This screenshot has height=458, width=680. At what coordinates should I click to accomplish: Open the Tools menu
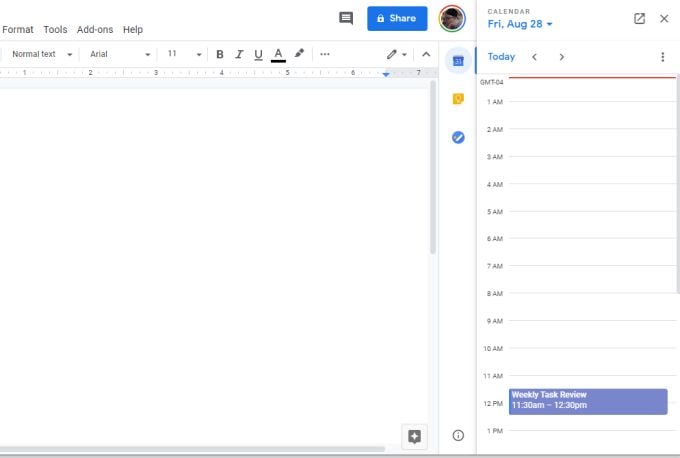coord(55,29)
